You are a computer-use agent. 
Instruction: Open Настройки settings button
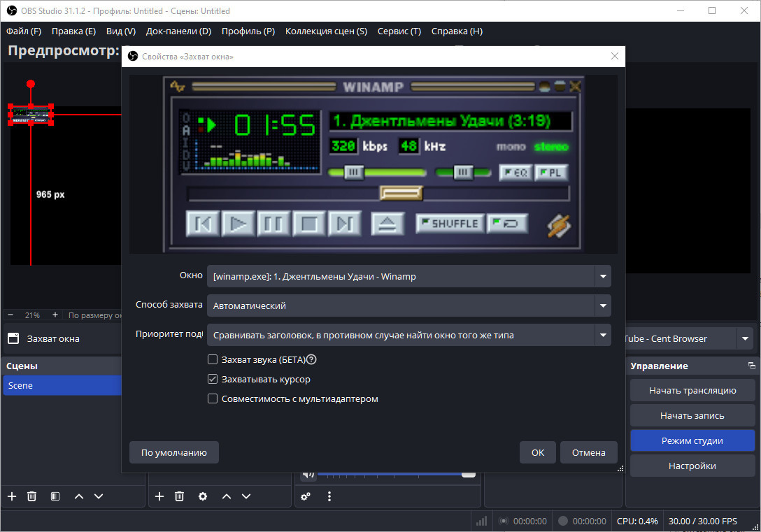(692, 466)
